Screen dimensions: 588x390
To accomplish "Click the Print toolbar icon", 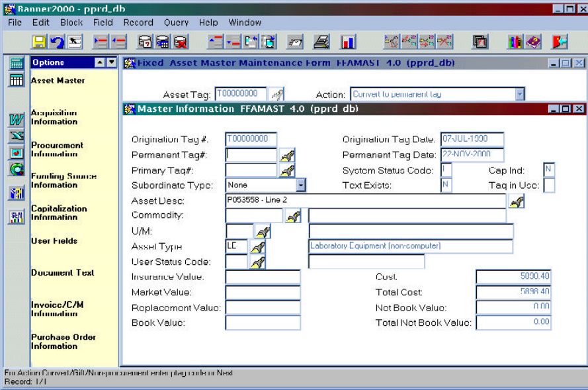I will (321, 42).
